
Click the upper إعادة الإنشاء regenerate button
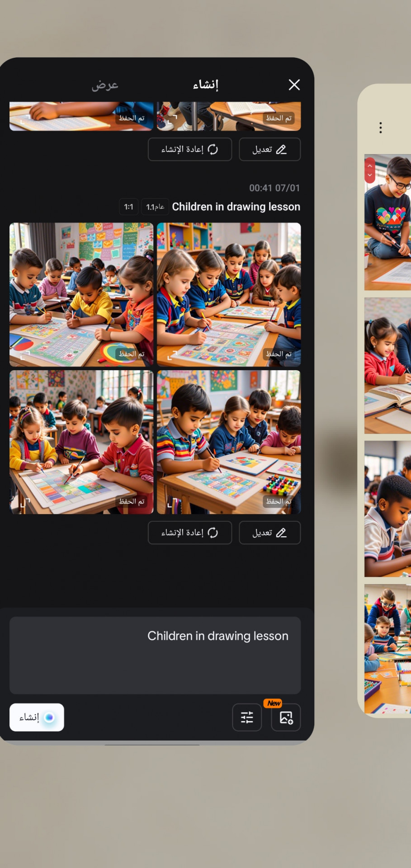(190, 149)
